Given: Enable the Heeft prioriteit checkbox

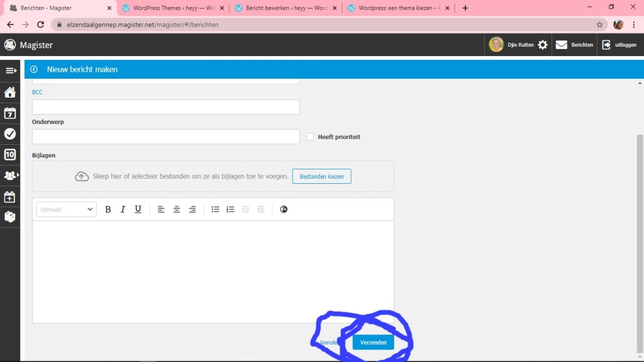Looking at the screenshot, I should pyautogui.click(x=310, y=137).
